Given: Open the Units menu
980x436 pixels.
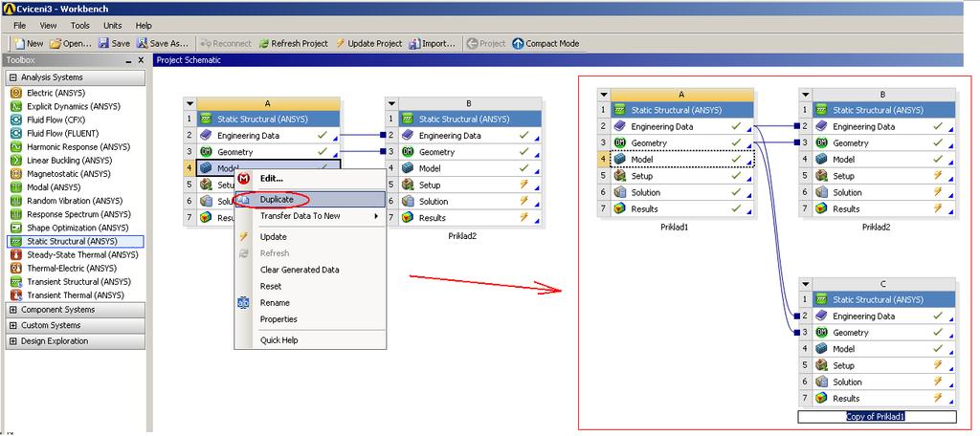Looking at the screenshot, I should point(113,26).
